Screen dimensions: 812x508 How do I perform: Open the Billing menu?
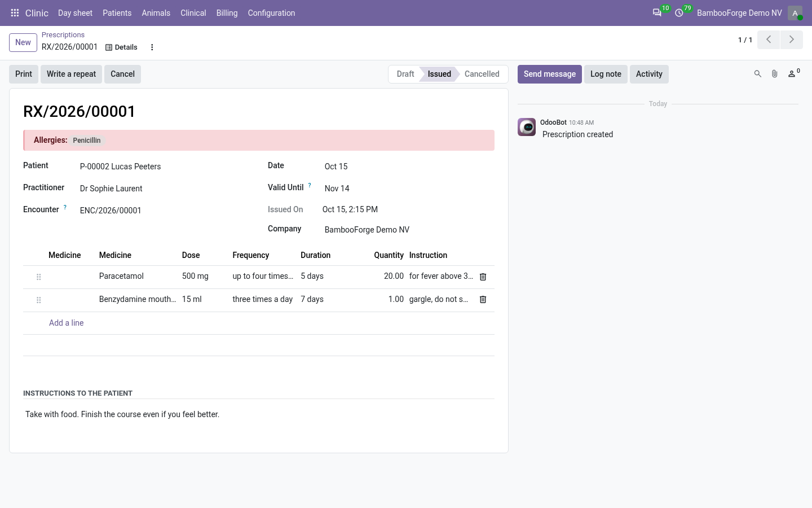click(x=227, y=12)
